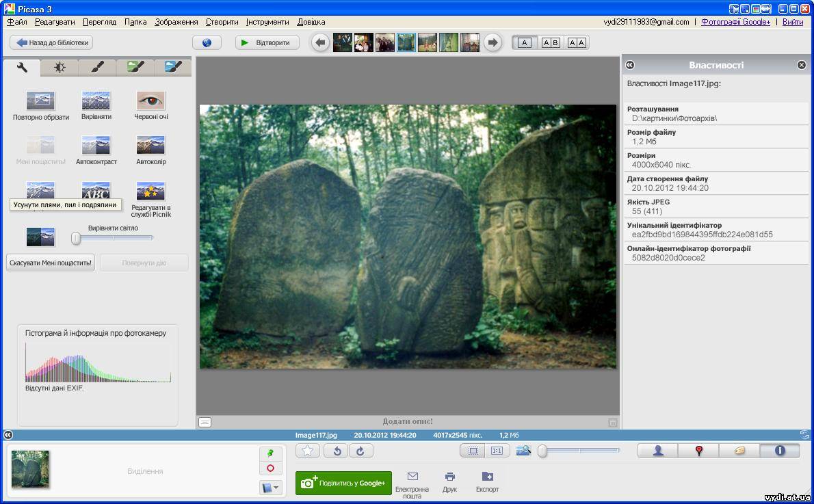Image resolution: width=814 pixels, height=504 pixels.
Task: Open the Файл menu
Action: 17,22
